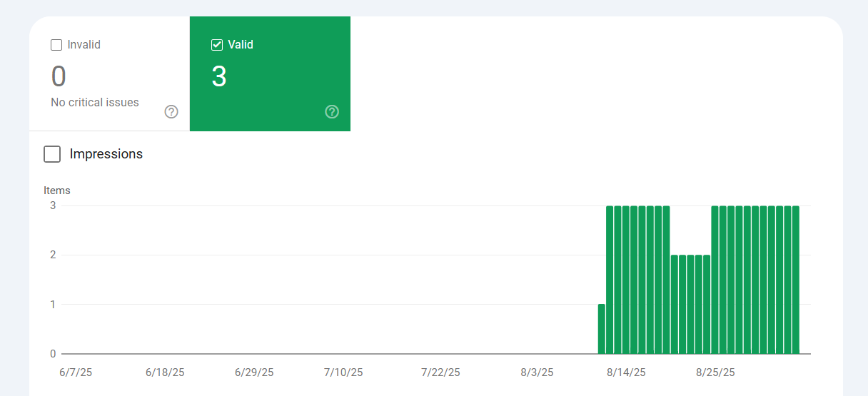Select the large 0 count in Invalid card
The height and width of the screenshot is (396, 868).
click(59, 76)
